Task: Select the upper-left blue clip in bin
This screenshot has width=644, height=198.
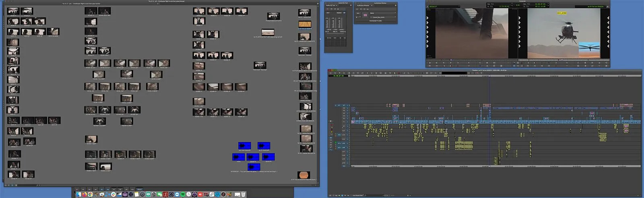Action: (244, 145)
